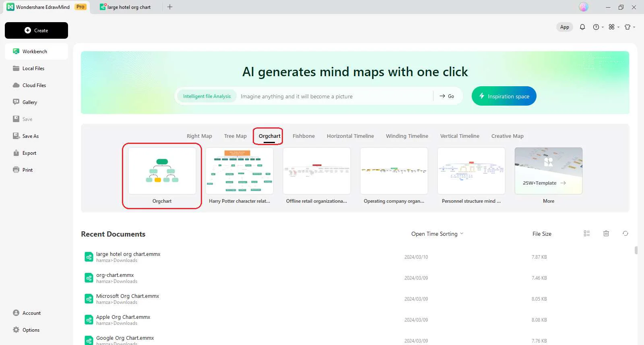Select the Vertical Timeline tab
Screen dimensions: 644x345
pyautogui.click(x=460, y=136)
